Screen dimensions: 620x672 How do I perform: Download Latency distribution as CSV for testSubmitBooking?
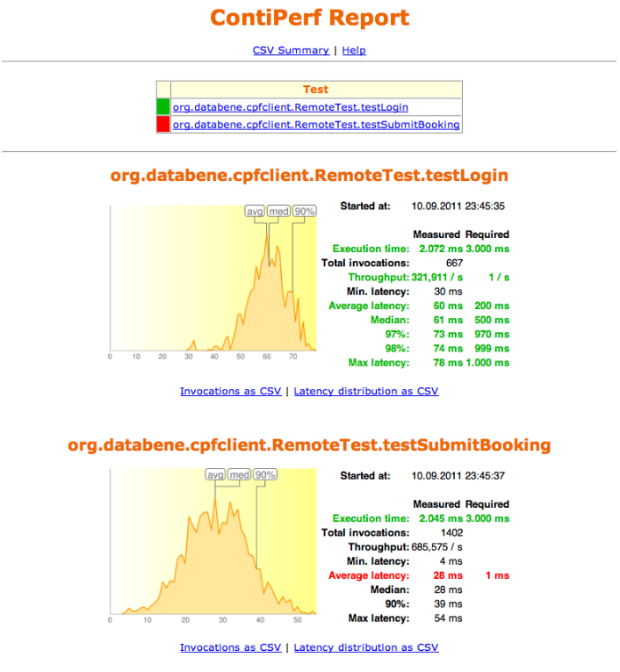pyautogui.click(x=365, y=647)
